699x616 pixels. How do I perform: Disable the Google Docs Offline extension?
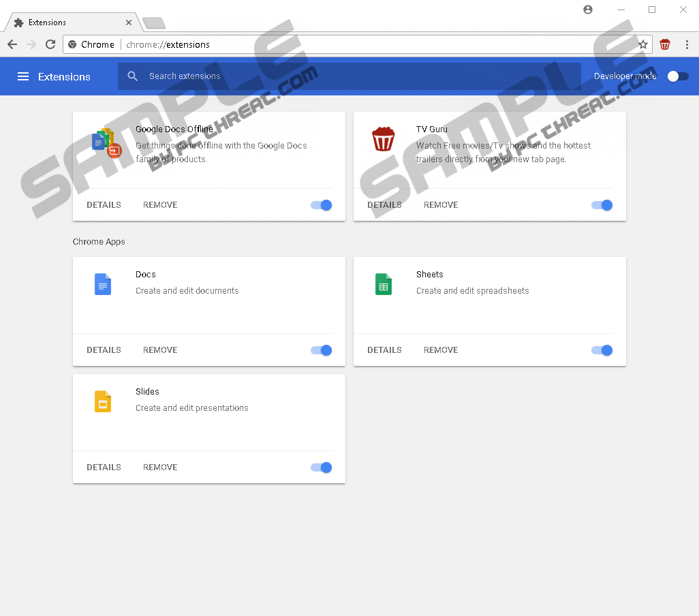(x=321, y=205)
